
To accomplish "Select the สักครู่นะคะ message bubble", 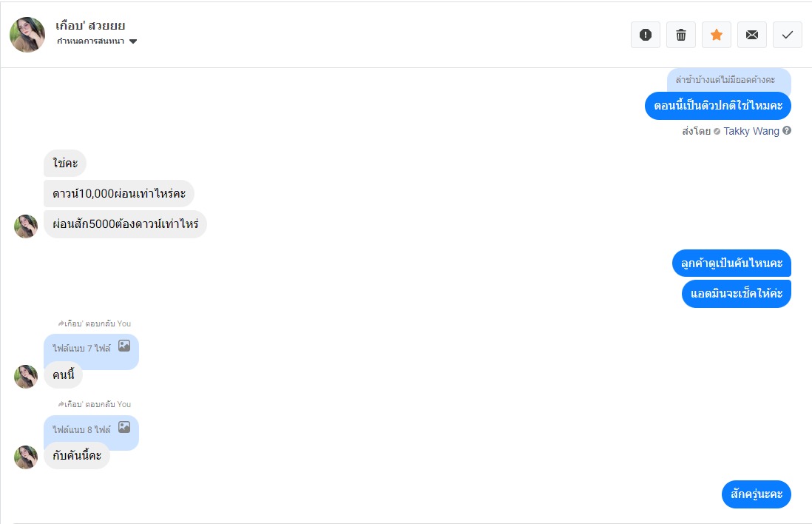I will (x=756, y=494).
